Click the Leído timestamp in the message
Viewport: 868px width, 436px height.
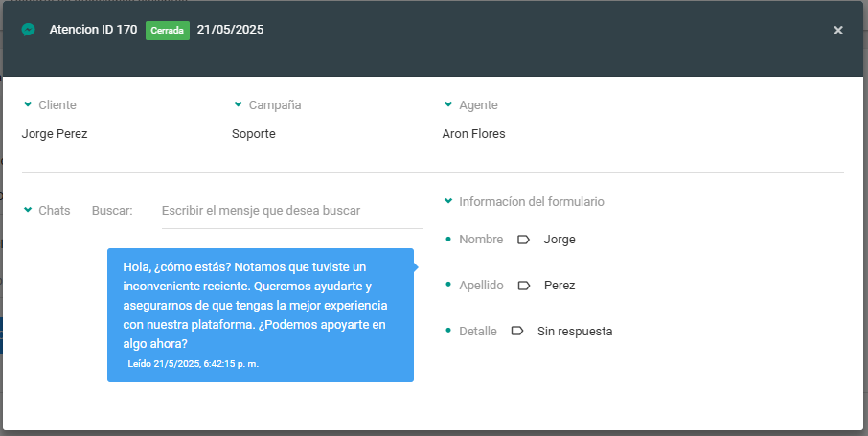194,364
